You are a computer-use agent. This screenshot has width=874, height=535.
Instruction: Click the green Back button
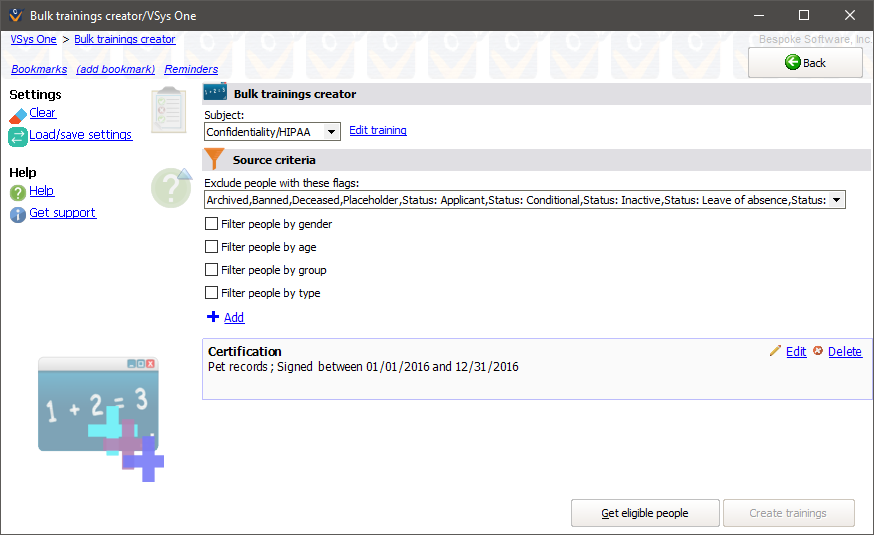[805, 62]
